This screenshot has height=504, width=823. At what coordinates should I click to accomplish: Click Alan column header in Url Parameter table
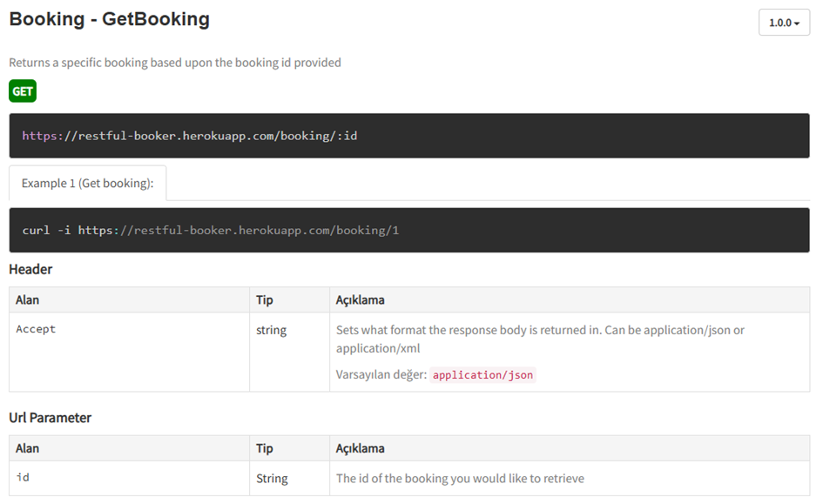(x=28, y=448)
